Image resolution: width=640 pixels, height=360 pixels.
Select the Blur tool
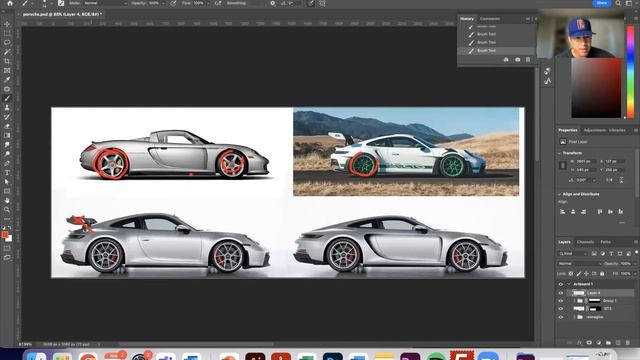click(x=7, y=145)
